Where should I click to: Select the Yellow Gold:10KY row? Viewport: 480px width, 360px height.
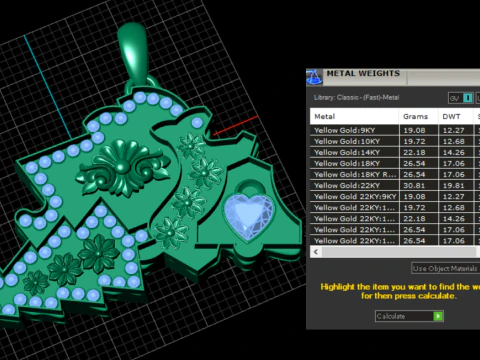click(x=395, y=141)
